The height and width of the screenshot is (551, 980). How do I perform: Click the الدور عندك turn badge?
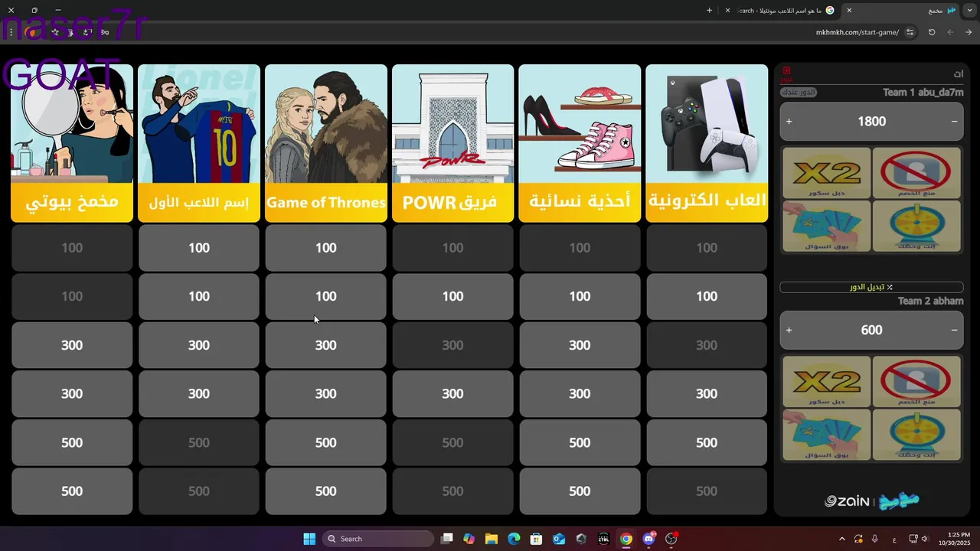point(799,92)
